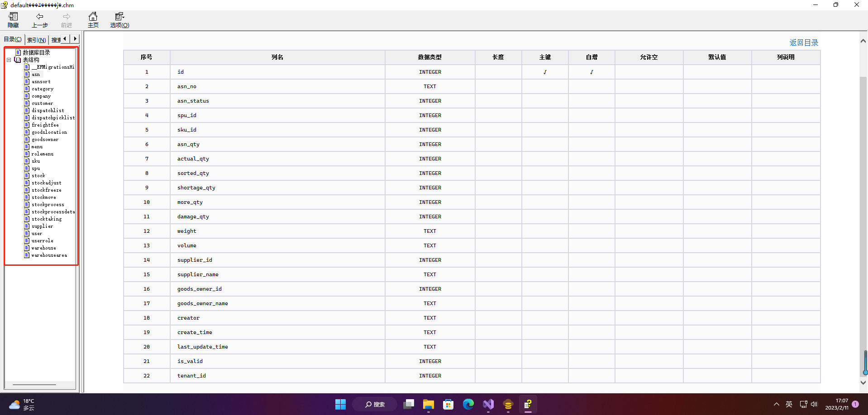Screen dimensions: 868x415
Task: Open File Explorer from the taskbar
Action: point(428,404)
